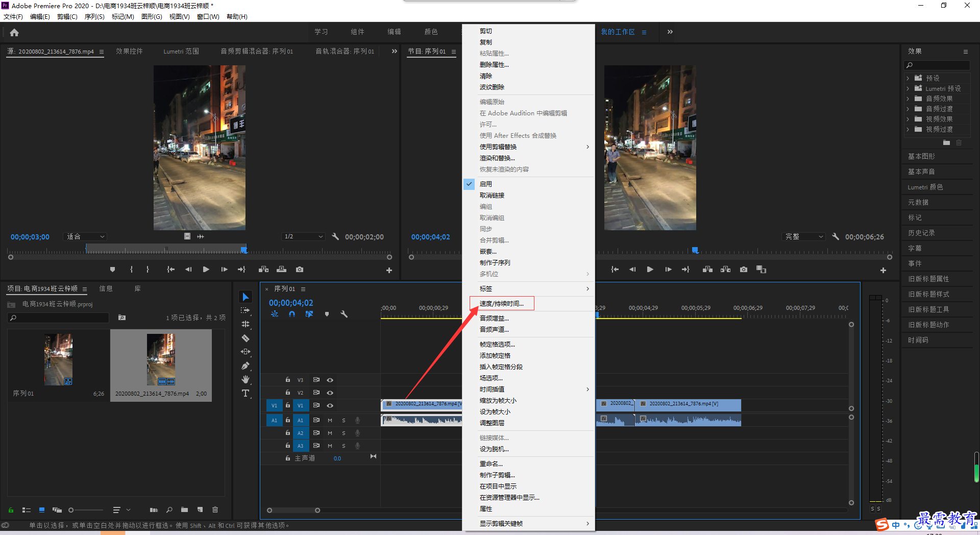The width and height of the screenshot is (980, 535).
Task: Open 文件(F) menu
Action: click(x=13, y=16)
